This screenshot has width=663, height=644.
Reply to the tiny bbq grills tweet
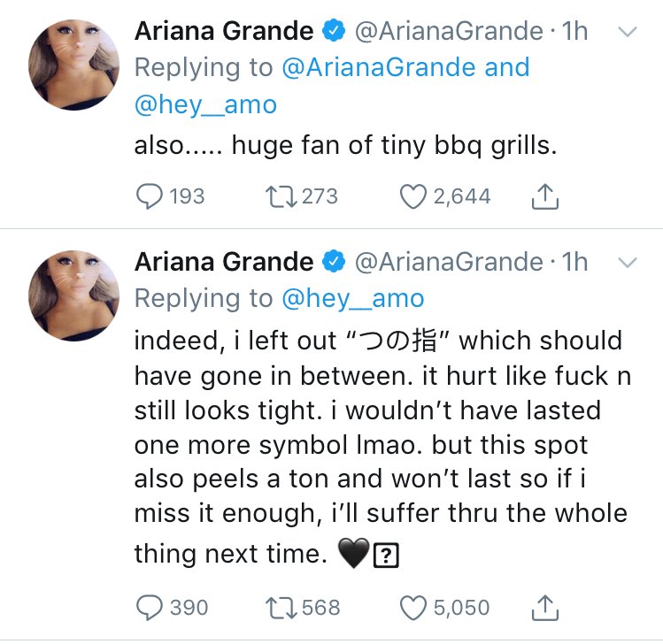point(149,195)
